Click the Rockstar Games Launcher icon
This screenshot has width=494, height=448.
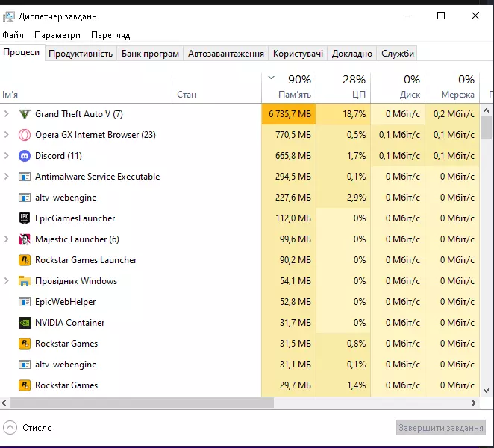25,260
